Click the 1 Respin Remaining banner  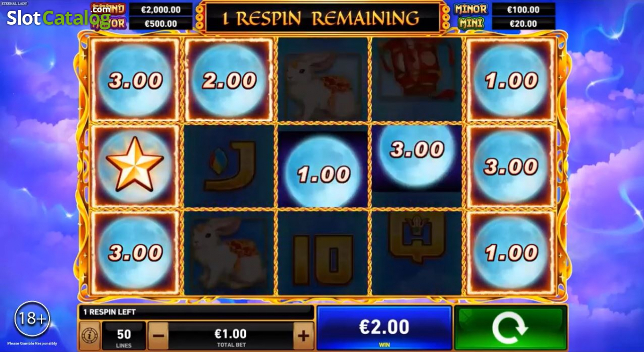pyautogui.click(x=321, y=18)
